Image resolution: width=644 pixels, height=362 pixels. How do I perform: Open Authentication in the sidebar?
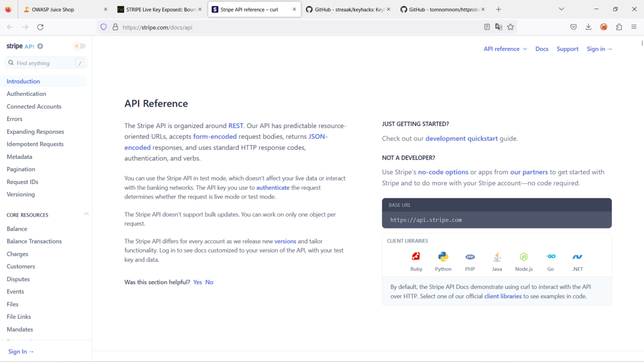(x=26, y=94)
